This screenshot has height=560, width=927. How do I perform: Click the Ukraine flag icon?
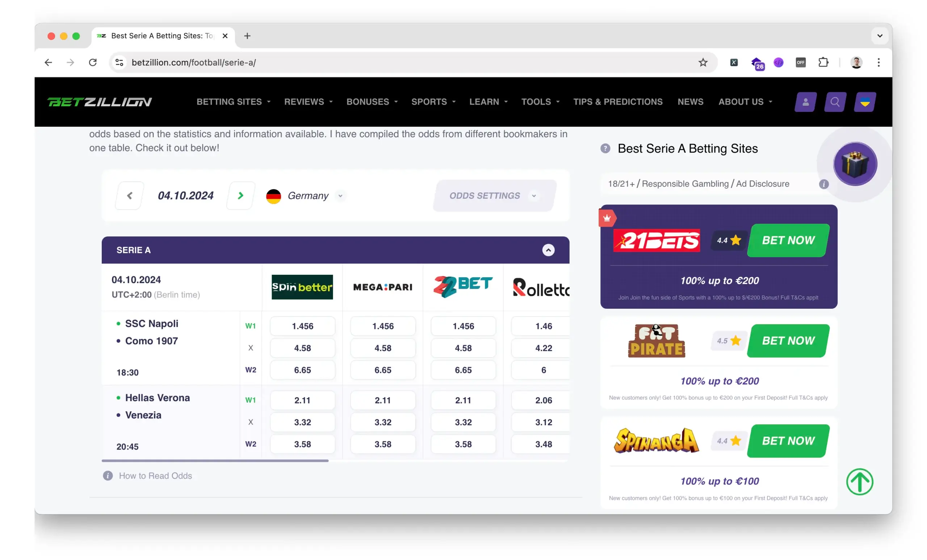click(x=865, y=102)
